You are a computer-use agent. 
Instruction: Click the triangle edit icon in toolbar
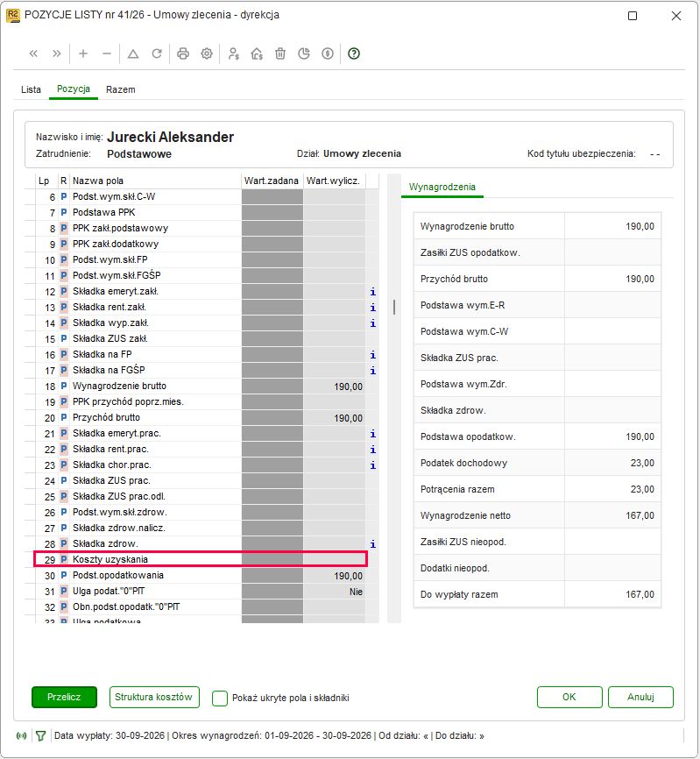[133, 53]
